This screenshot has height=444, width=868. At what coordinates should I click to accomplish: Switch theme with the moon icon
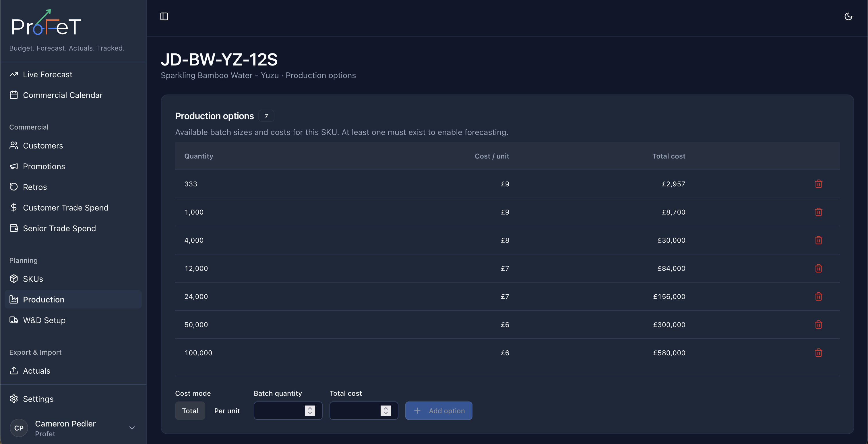tap(848, 17)
